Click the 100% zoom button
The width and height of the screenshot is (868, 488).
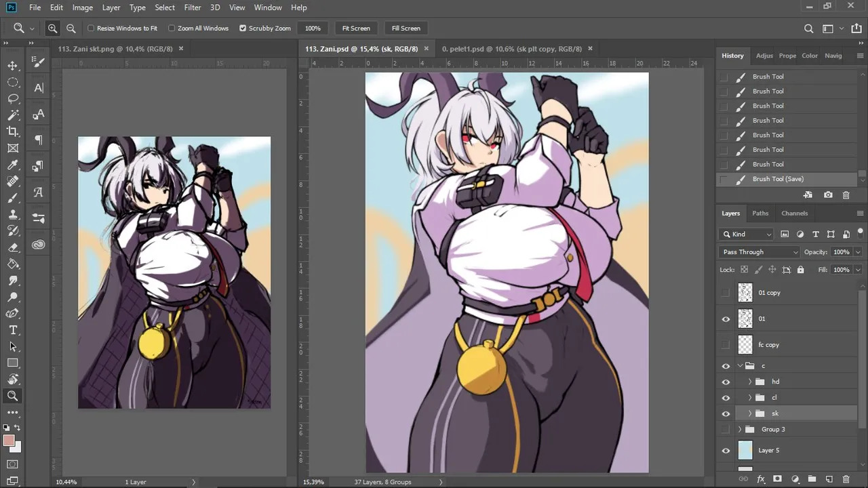(x=313, y=28)
